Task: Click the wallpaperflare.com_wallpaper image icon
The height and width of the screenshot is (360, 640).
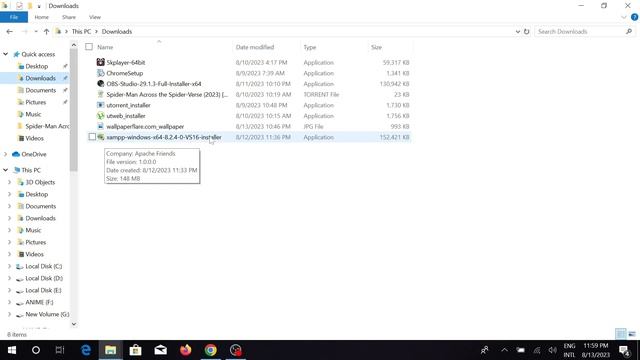Action: coord(100,126)
